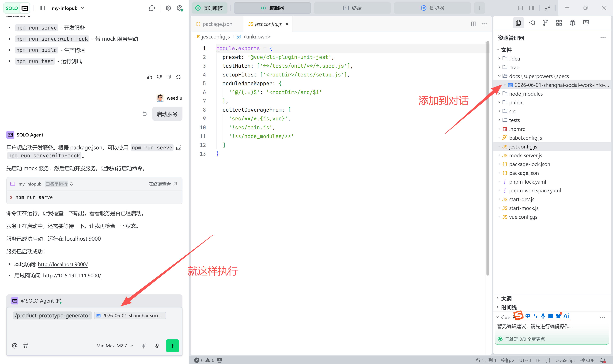Open settings gear in top bar
The width and height of the screenshot is (613, 364).
(168, 8)
